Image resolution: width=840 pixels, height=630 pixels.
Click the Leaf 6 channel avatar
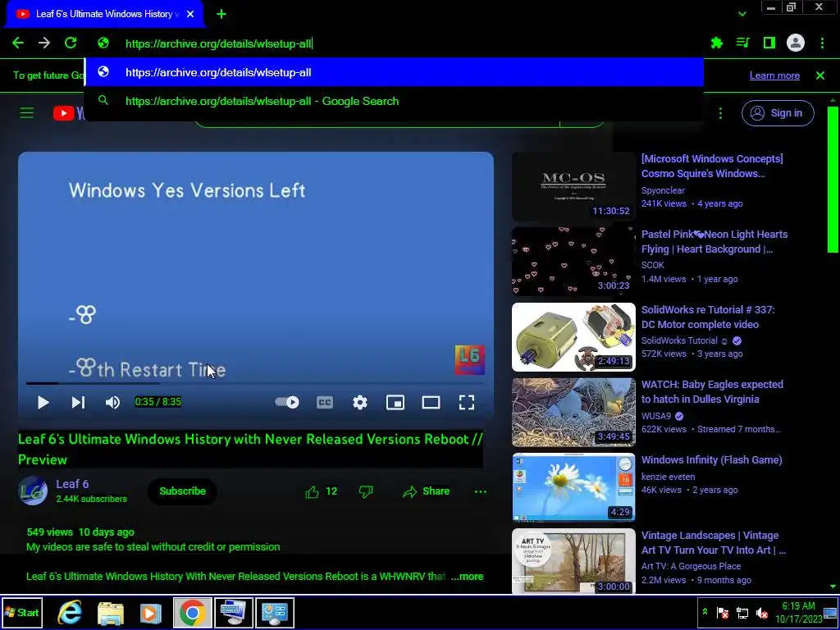click(33, 491)
